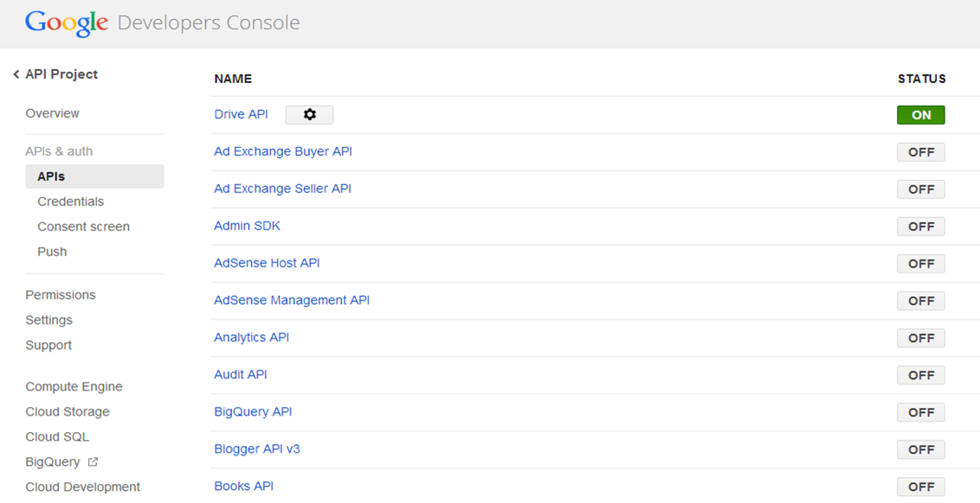Expand the APIs & auth group
The width and height of the screenshot is (980, 503).
[x=59, y=152]
